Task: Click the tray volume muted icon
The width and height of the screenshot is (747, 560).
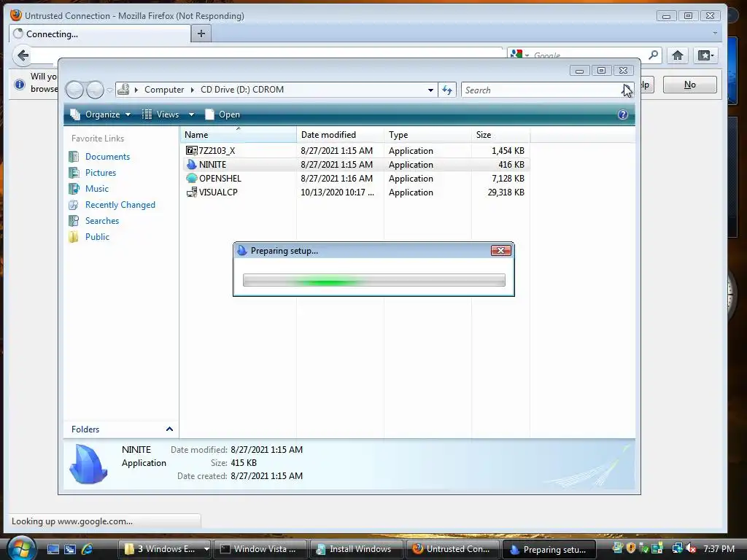Action: [692, 548]
